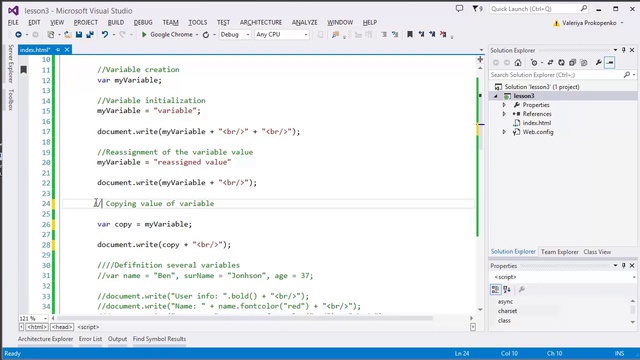Image resolution: width=640 pixels, height=360 pixels.
Task: Toggle Show All Files in Solution Explorer
Action: [x=584, y=62]
